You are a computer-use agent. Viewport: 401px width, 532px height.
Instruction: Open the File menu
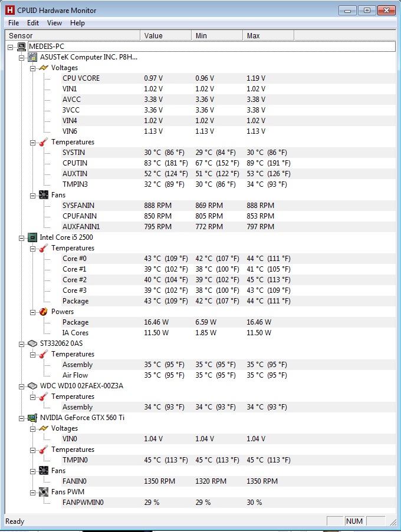[x=14, y=23]
